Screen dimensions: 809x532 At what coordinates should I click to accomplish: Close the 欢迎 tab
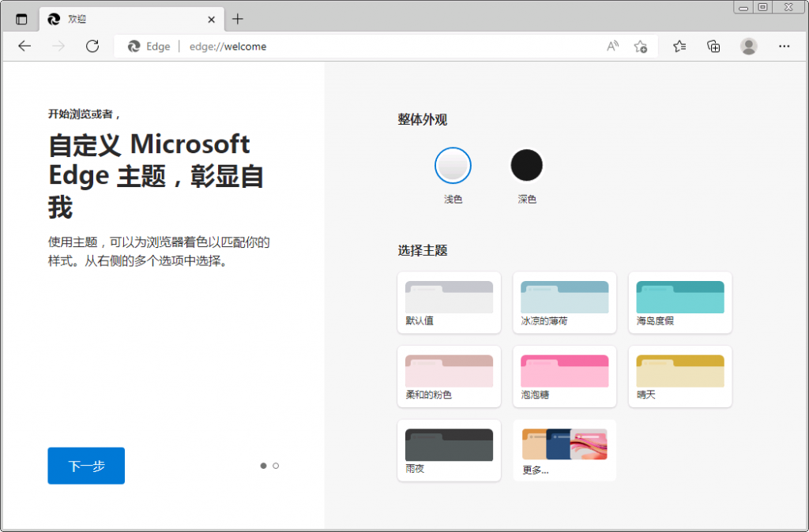(x=211, y=20)
